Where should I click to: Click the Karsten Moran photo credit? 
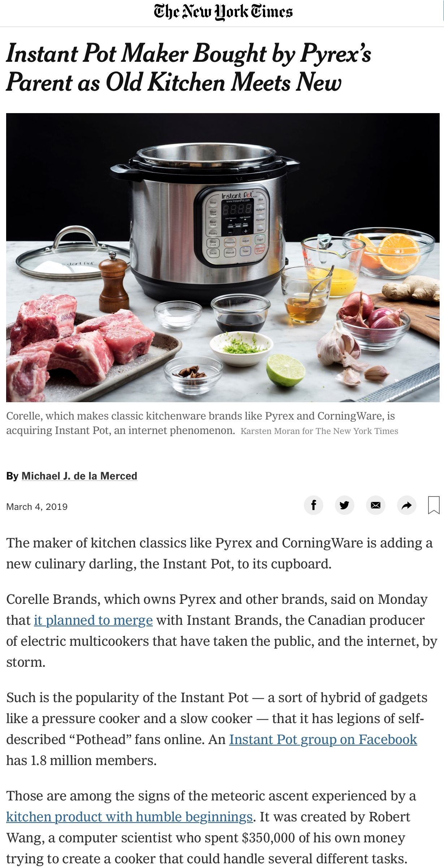coord(319,431)
